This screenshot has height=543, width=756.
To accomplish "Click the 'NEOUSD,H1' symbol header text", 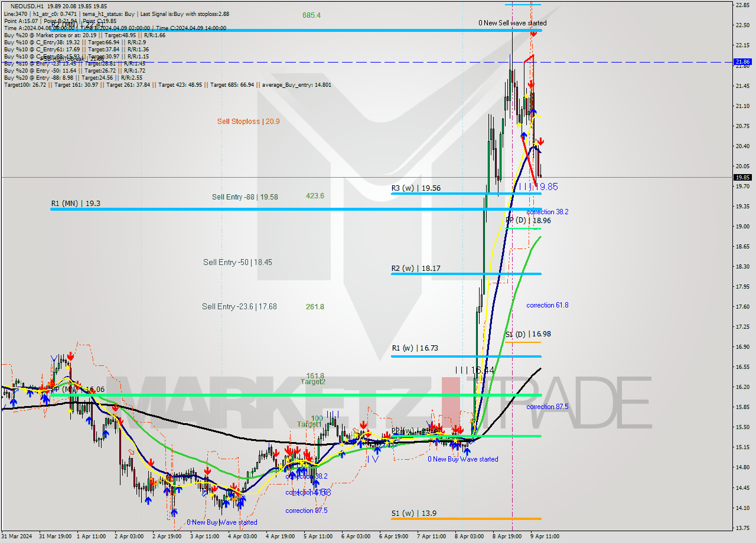I will point(27,6).
